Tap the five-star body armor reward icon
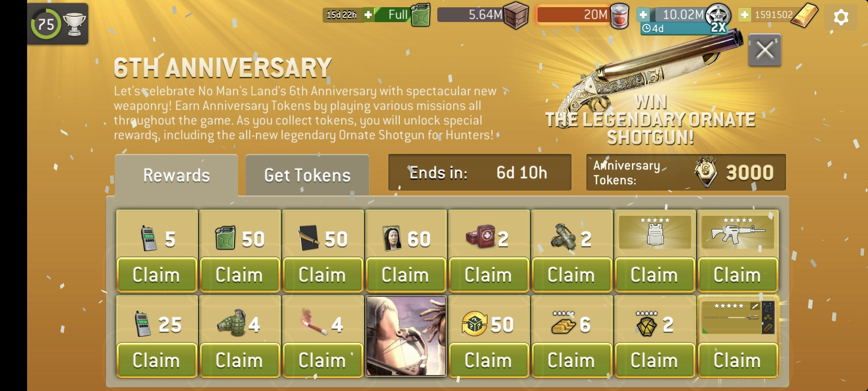This screenshot has height=391, width=868. click(655, 232)
